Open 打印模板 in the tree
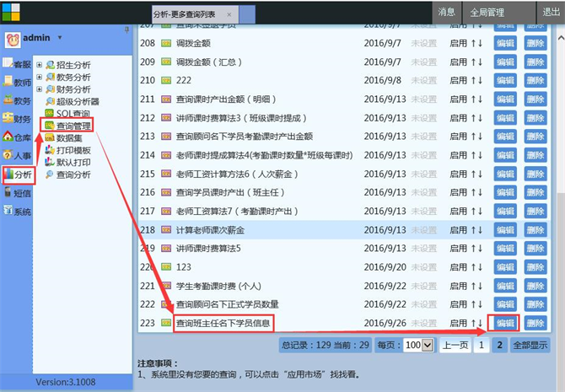Viewport: 565px width, 392px height. pos(67,150)
